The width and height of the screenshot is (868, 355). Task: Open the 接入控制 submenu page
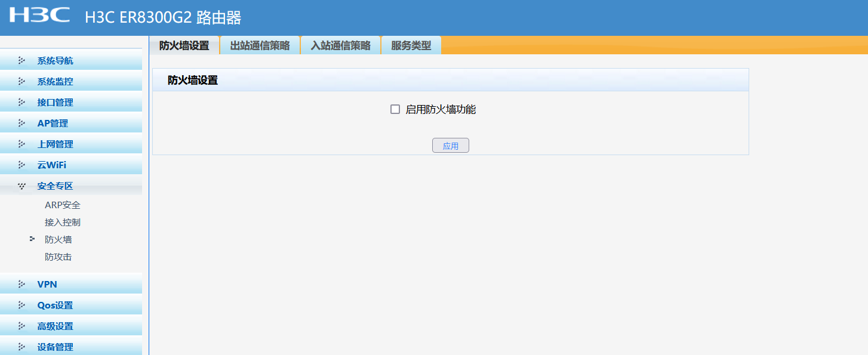[x=63, y=222]
